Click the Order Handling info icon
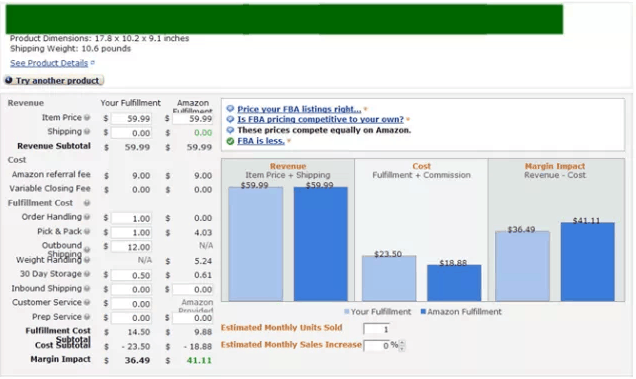The image size is (636, 379). [87, 217]
